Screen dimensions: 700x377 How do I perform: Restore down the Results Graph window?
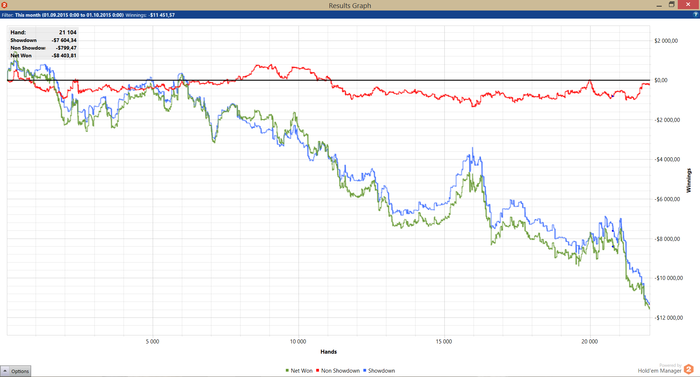(x=671, y=4)
